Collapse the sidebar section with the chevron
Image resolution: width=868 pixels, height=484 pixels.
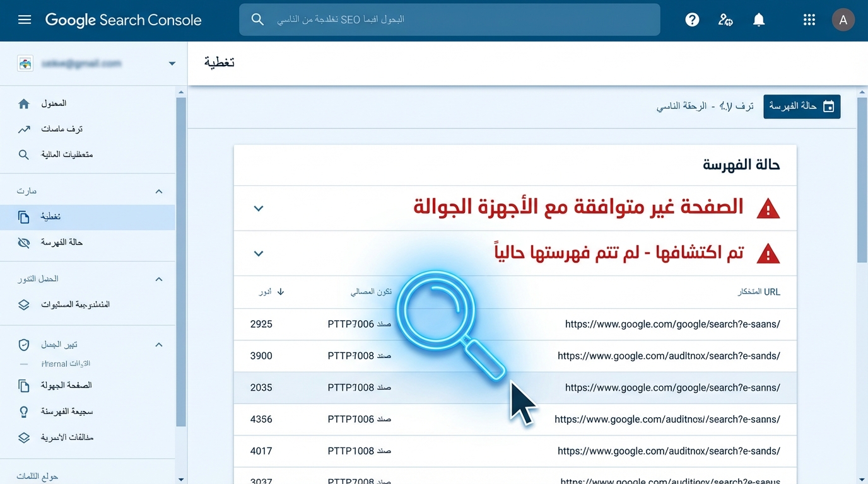[x=158, y=190]
